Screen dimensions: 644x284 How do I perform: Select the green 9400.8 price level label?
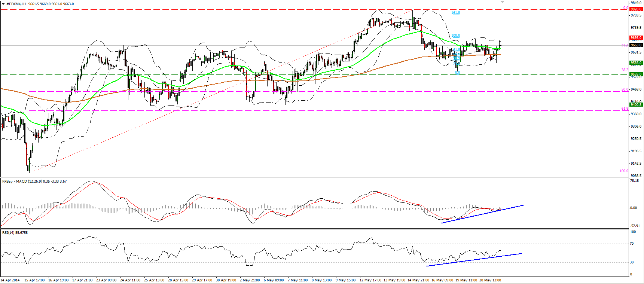(x=636, y=105)
